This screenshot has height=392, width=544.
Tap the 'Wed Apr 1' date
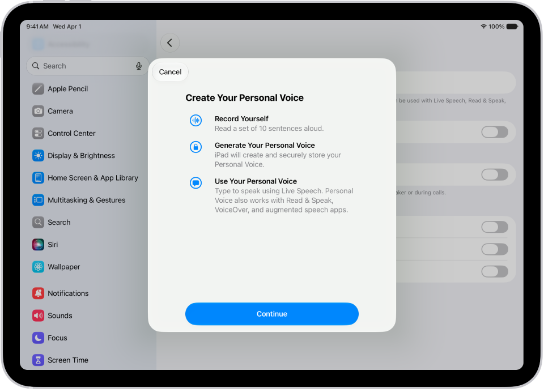(x=67, y=27)
